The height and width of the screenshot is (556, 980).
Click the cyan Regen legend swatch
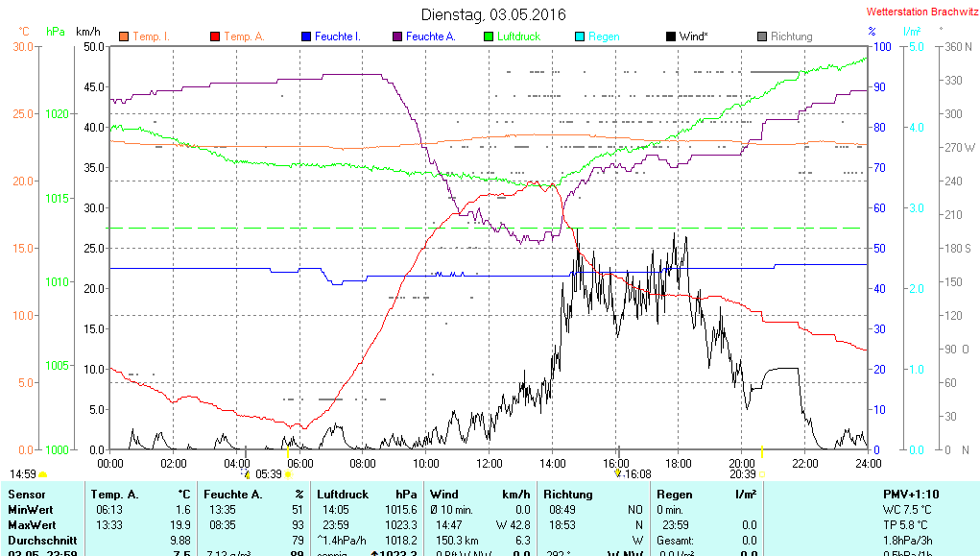coord(579,37)
